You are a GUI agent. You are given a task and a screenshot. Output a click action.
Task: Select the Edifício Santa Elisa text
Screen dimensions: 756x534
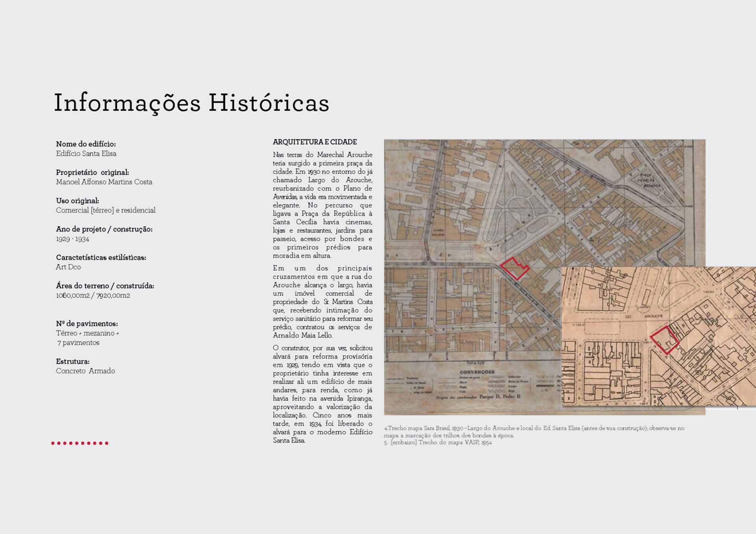click(x=86, y=154)
